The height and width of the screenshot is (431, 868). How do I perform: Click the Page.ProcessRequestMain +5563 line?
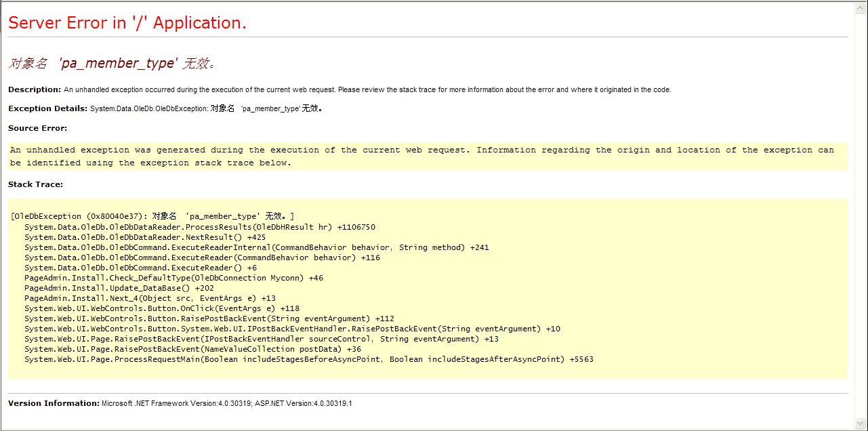pyautogui.click(x=308, y=359)
